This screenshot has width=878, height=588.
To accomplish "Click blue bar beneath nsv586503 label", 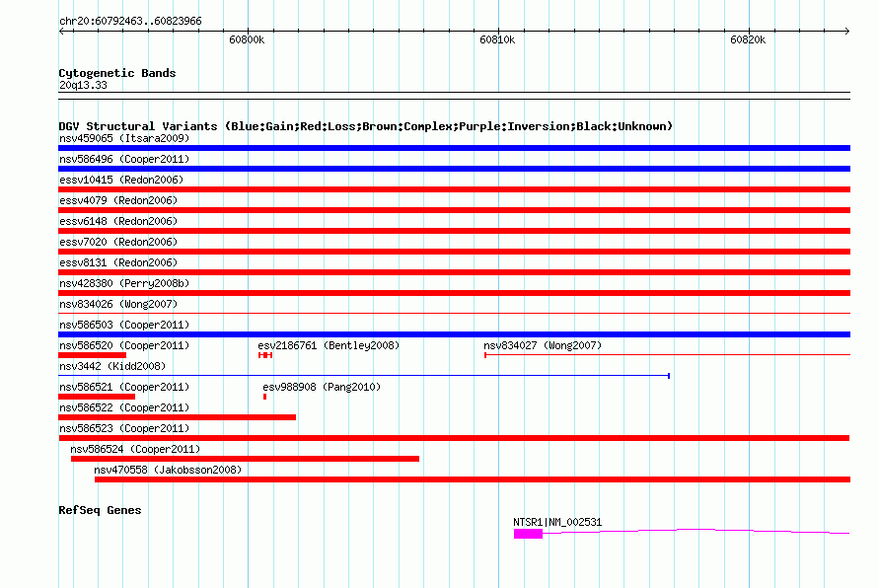I will [454, 334].
